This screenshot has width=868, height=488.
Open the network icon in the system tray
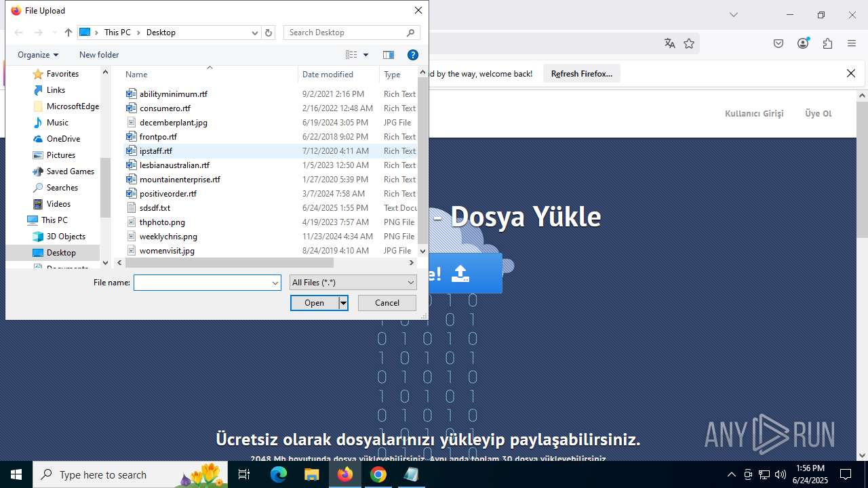point(764,474)
